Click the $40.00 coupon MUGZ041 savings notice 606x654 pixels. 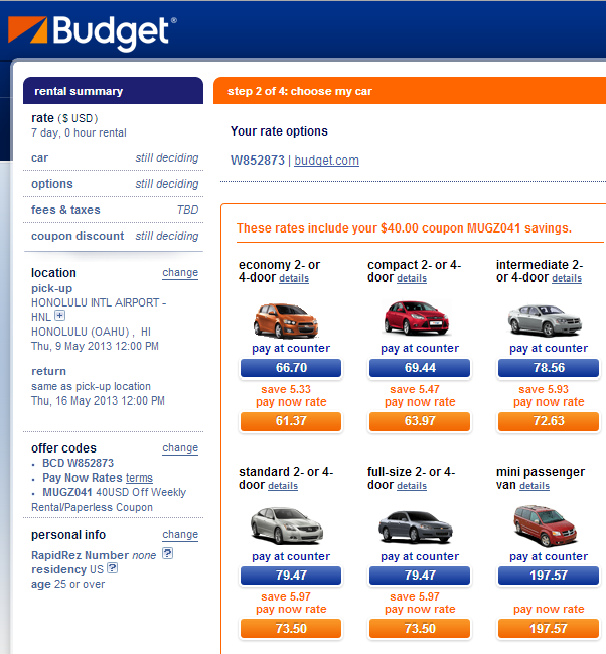(x=404, y=229)
